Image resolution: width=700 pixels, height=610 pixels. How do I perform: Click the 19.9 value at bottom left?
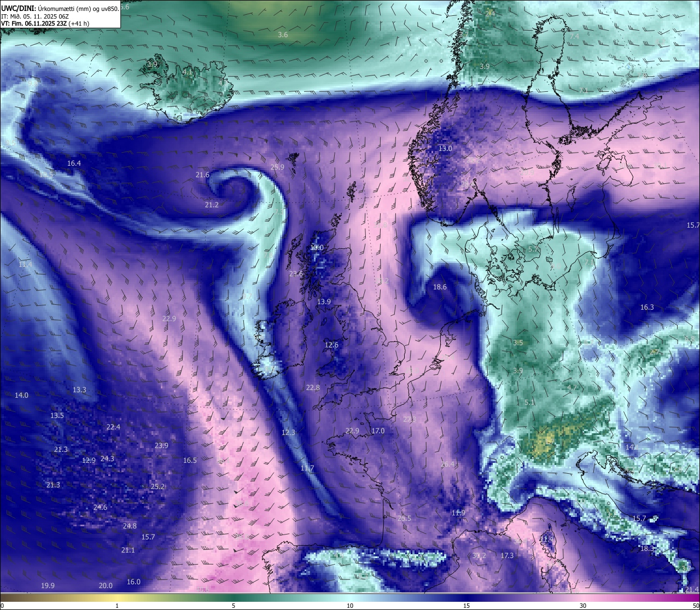(48, 586)
